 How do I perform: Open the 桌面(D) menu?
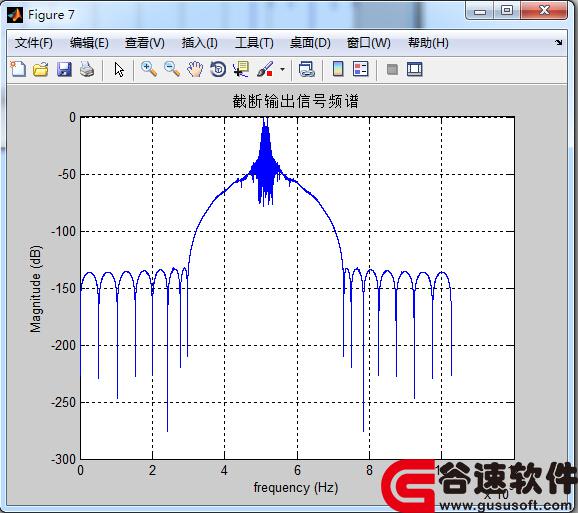310,43
